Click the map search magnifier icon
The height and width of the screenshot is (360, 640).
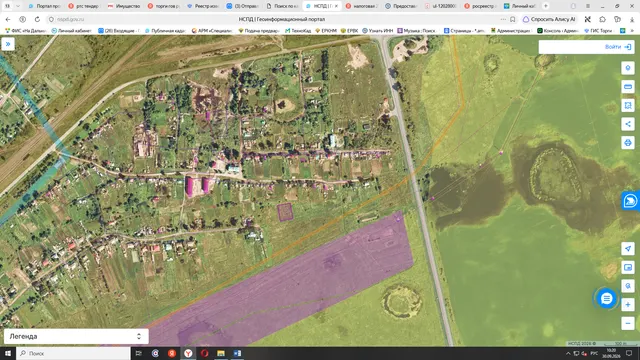coord(628,286)
